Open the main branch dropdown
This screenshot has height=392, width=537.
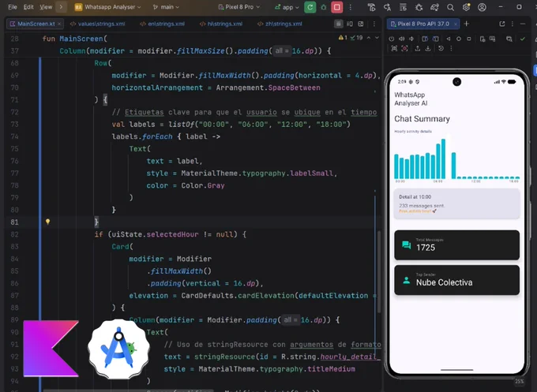tap(166, 7)
